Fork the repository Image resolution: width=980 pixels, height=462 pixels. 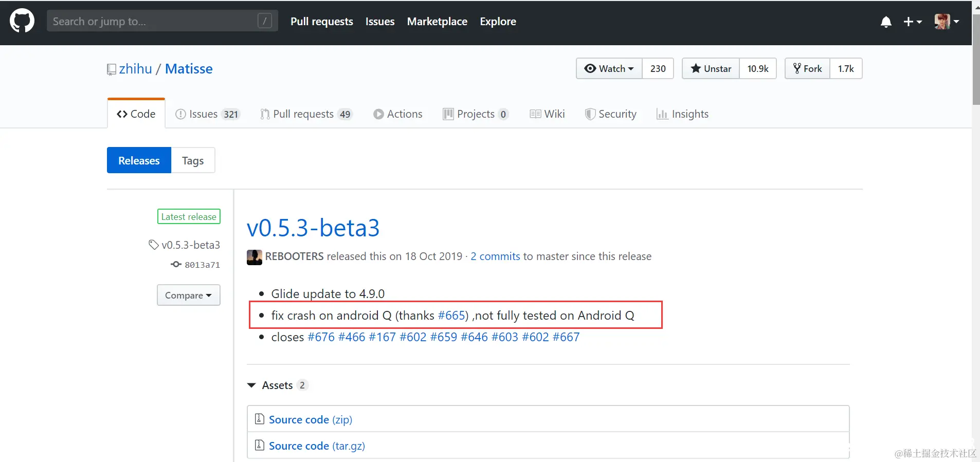[x=807, y=68]
